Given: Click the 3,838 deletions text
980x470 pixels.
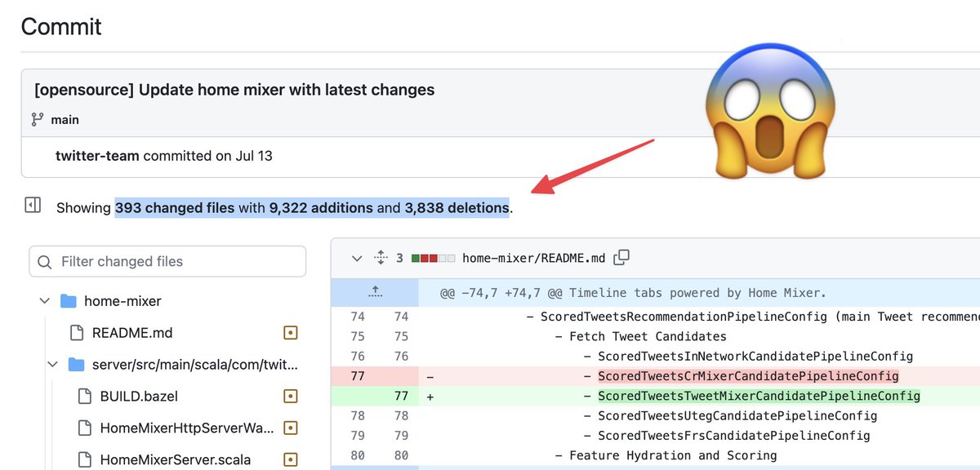Looking at the screenshot, I should [457, 208].
